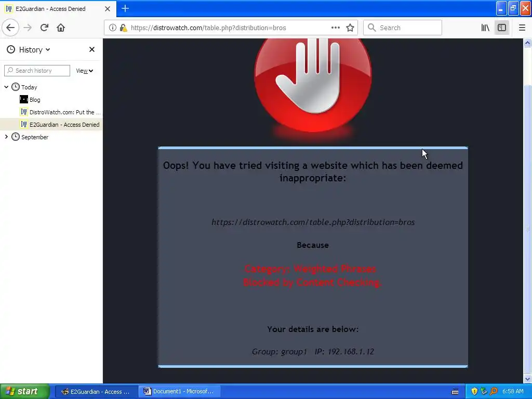Click the page scroll up arrow
Viewport: 532px width, 399px height.
pyautogui.click(x=527, y=43)
